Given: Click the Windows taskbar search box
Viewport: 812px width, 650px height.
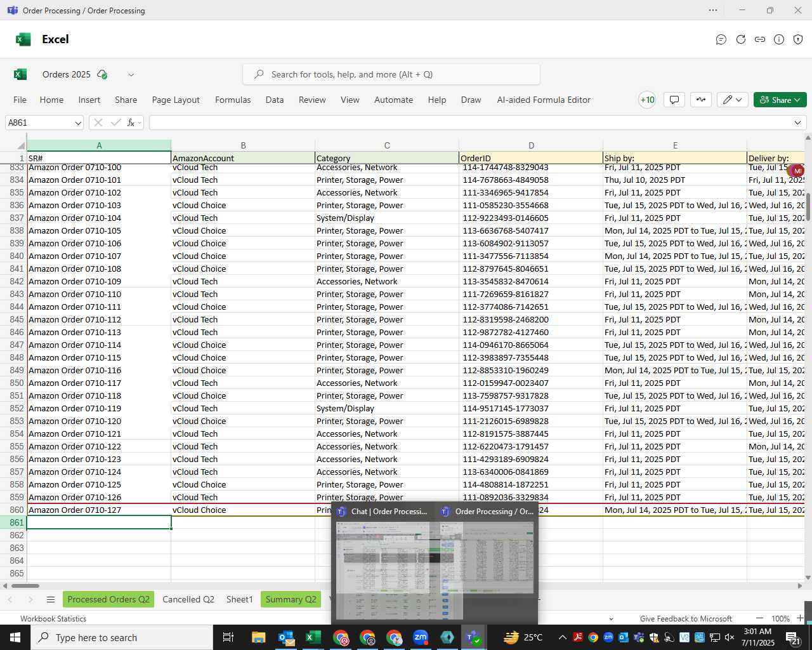Looking at the screenshot, I should tap(121, 637).
